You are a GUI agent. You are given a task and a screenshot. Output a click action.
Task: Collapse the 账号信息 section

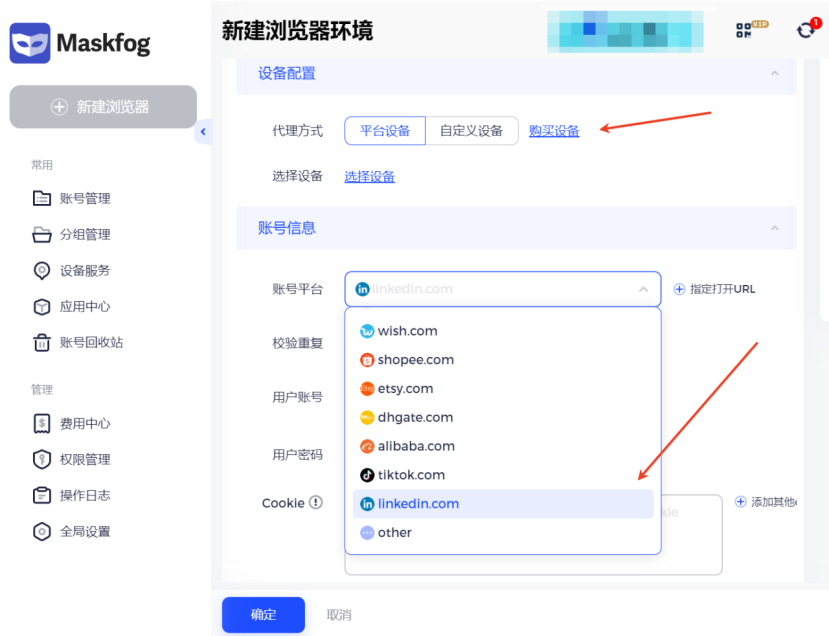pos(774,228)
